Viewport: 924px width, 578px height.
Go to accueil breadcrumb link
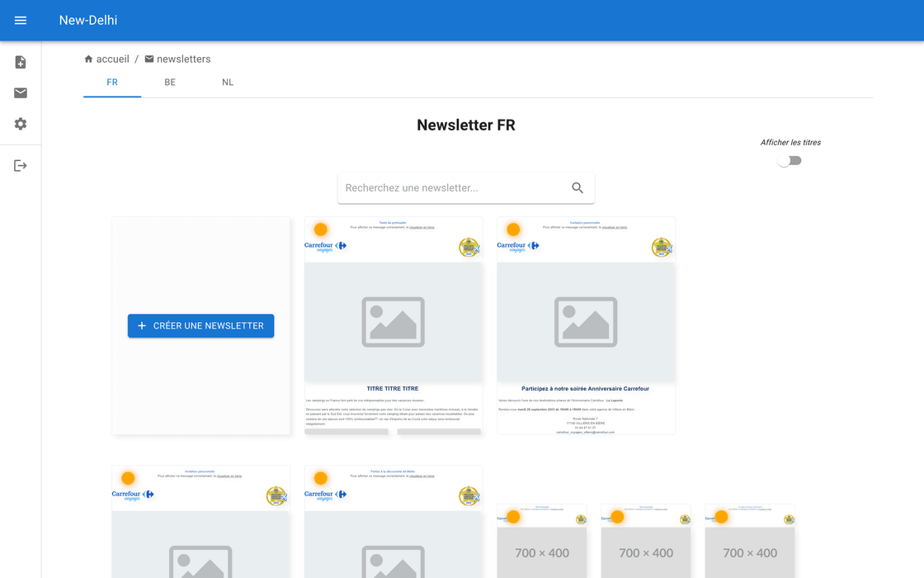pos(112,59)
